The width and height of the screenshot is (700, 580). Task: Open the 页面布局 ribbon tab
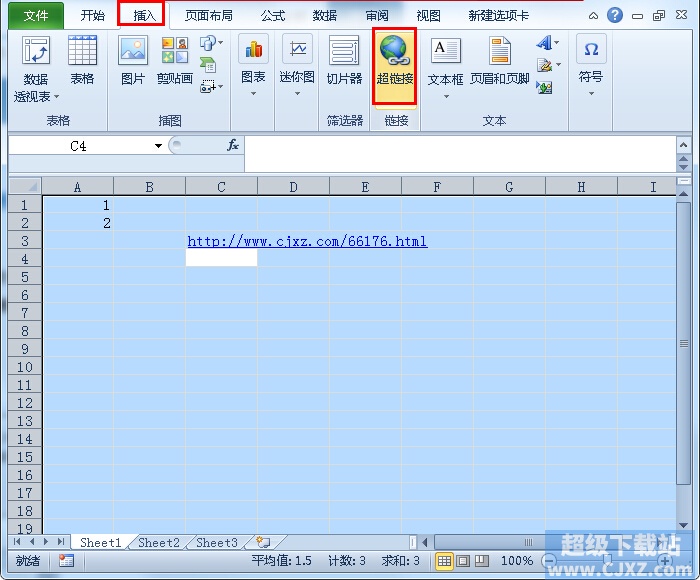(x=208, y=16)
